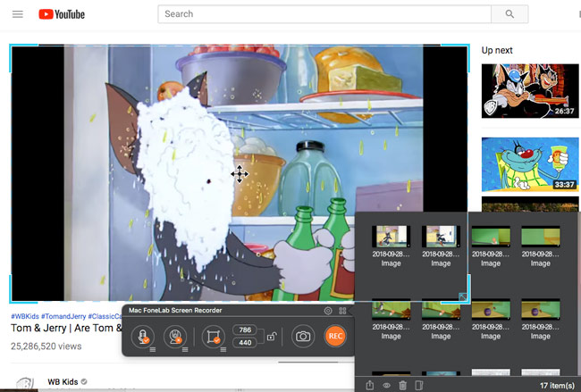This screenshot has height=392, width=581.
Task: Click the Mac FoneLab Screen Recorder title
Action: (175, 310)
